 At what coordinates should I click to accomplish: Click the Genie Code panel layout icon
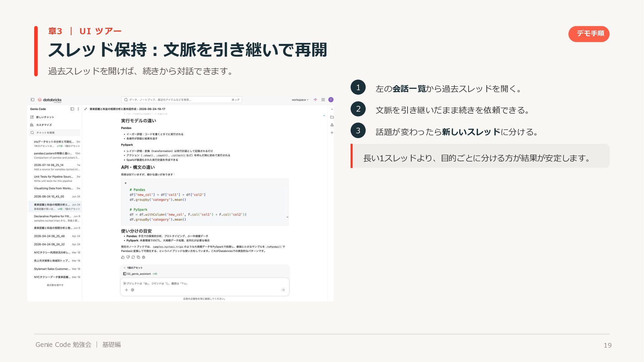72,109
